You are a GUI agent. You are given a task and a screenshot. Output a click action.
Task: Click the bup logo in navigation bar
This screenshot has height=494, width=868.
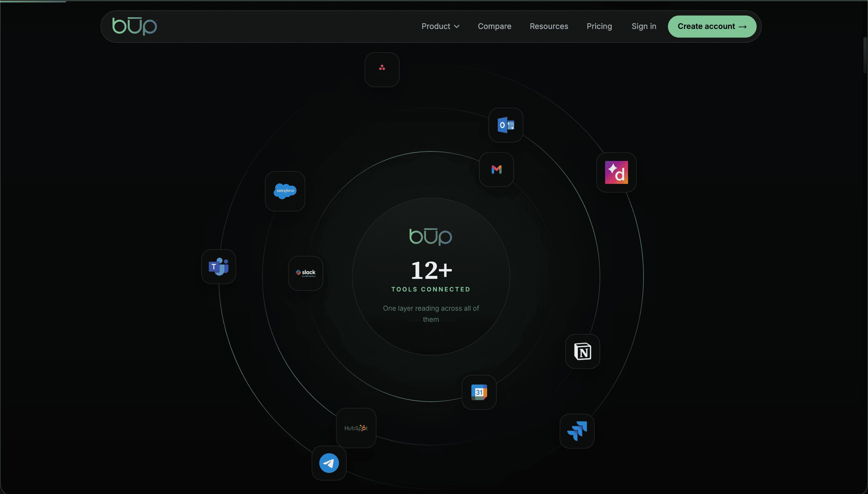[135, 26]
